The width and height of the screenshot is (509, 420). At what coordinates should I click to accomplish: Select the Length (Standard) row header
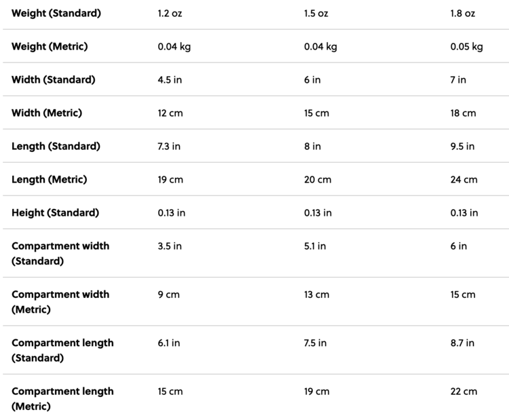pyautogui.click(x=56, y=147)
